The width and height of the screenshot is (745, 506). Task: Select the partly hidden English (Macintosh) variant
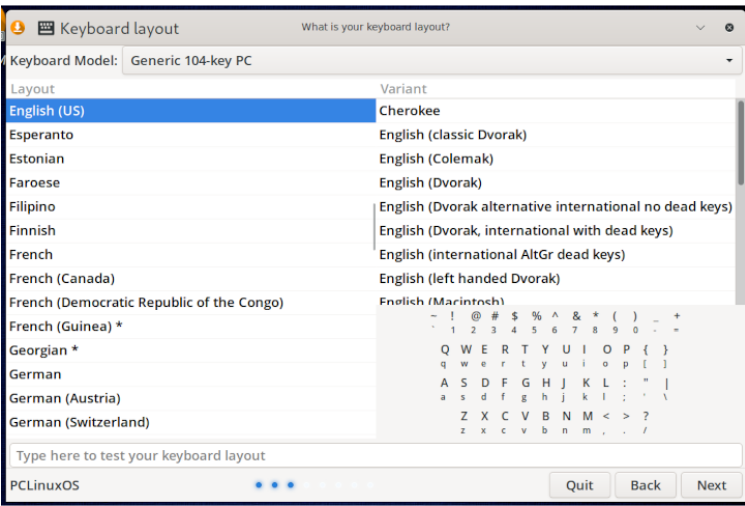pos(555,300)
